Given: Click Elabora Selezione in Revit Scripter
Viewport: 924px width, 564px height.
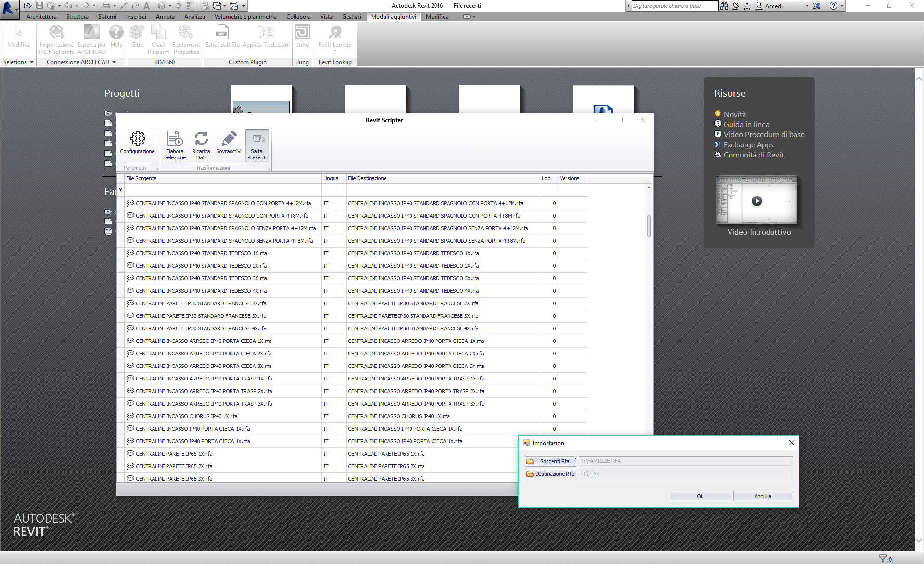Looking at the screenshot, I should [x=175, y=145].
